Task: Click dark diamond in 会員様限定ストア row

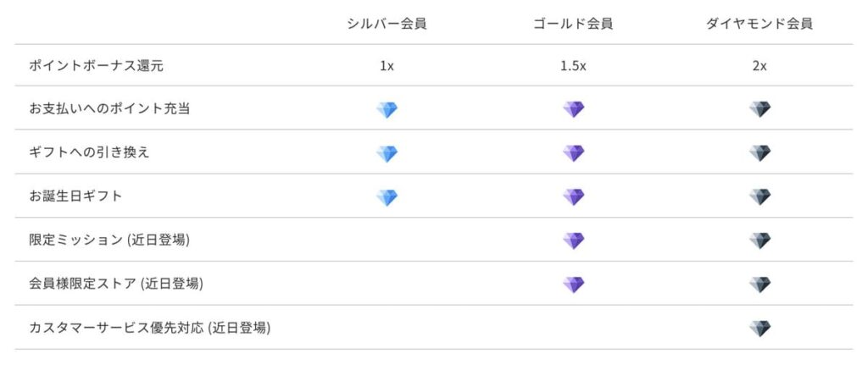Action: [759, 285]
